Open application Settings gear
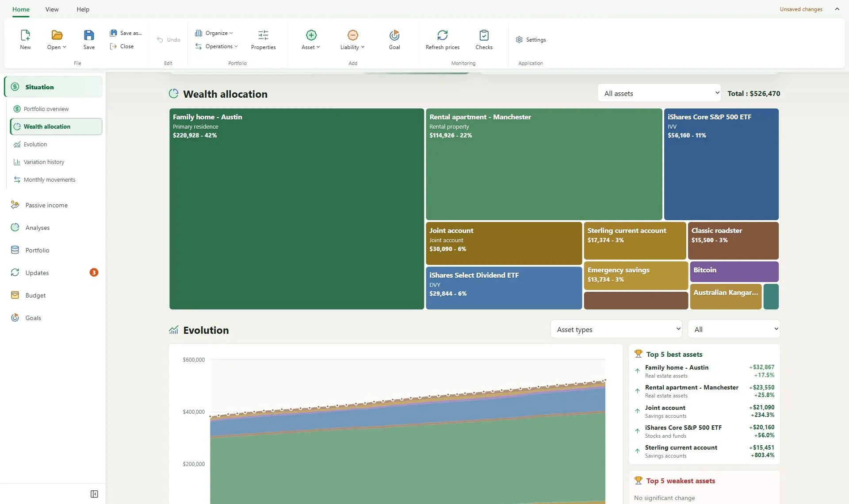The height and width of the screenshot is (504, 849). pos(531,40)
